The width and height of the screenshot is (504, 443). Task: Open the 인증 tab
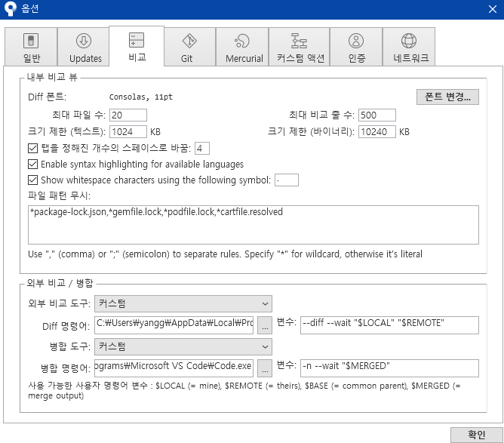(356, 47)
